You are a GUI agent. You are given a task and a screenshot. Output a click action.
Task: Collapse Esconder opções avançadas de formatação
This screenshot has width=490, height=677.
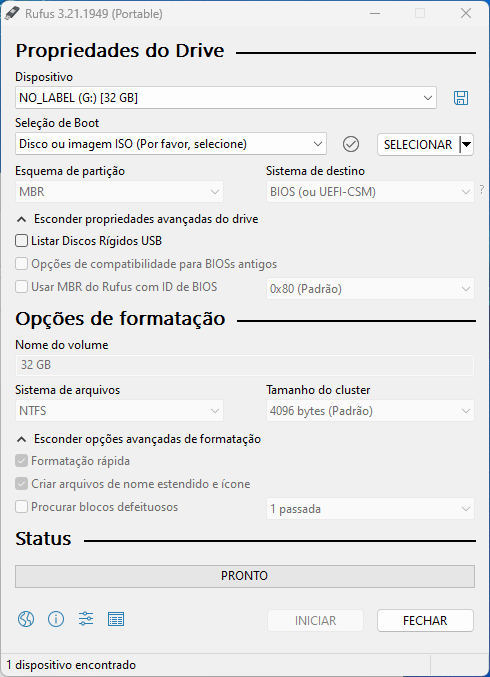[x=139, y=439]
